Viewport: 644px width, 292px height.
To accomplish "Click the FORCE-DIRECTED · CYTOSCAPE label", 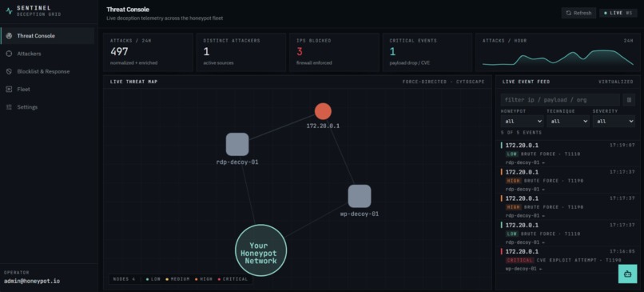I will click(x=443, y=82).
